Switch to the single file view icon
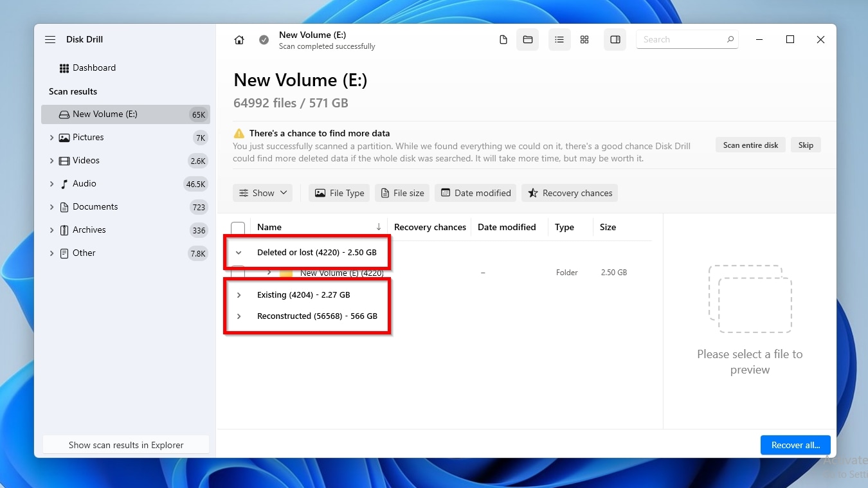The image size is (868, 488). 503,40
